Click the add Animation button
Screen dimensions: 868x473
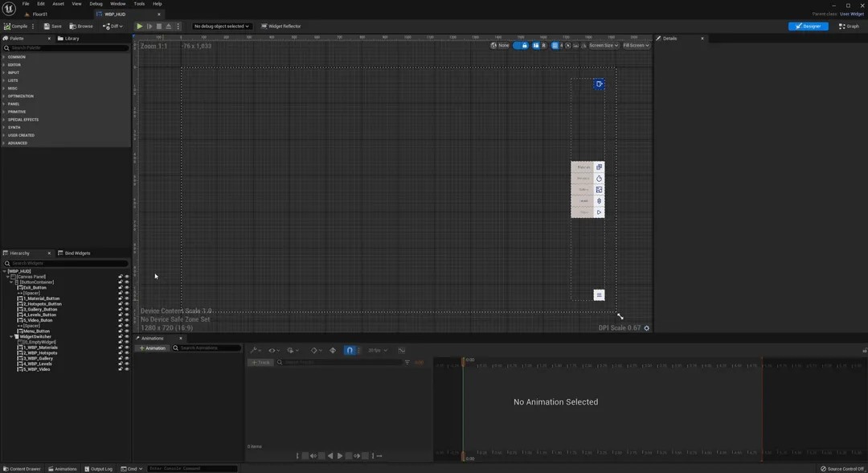click(152, 348)
